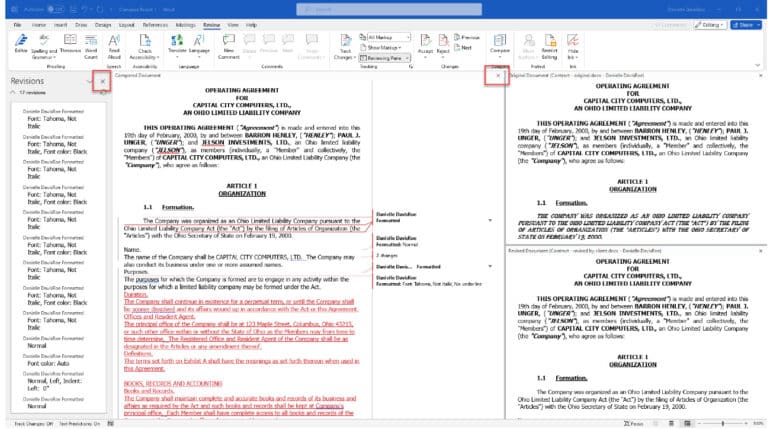Collapse the ribbon with the chevron
Screen dimensions: 770x429
[x=758, y=65]
